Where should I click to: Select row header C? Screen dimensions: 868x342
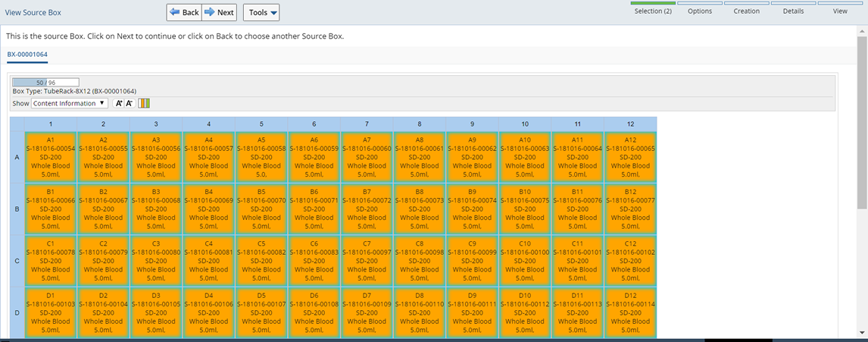pyautogui.click(x=17, y=261)
